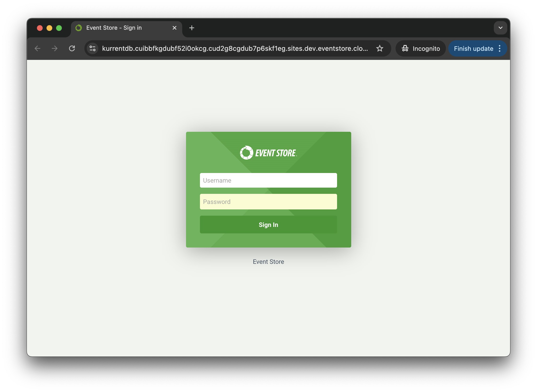
Task: Click the Event Store favicon in the browser tab
Action: [79, 28]
